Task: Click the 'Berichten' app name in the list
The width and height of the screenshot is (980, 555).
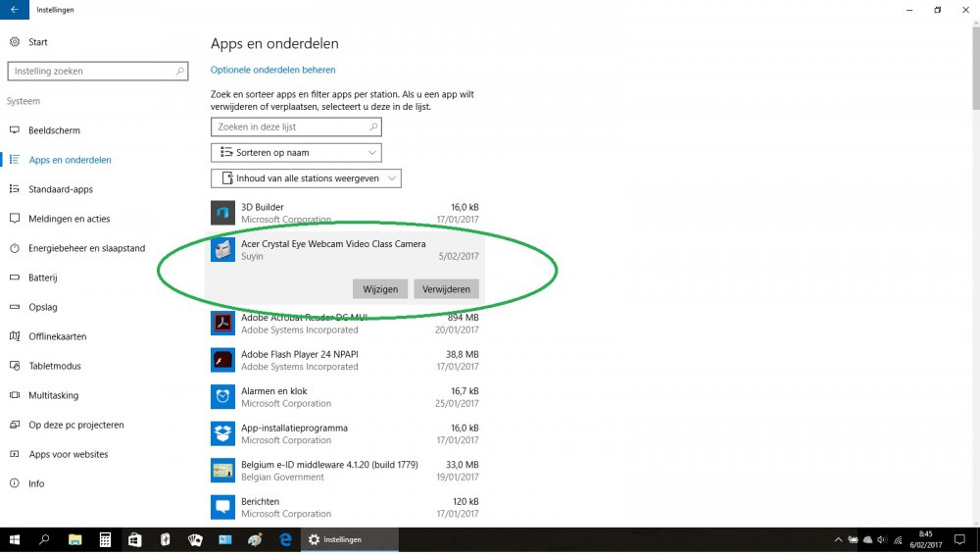Action: pos(260,501)
